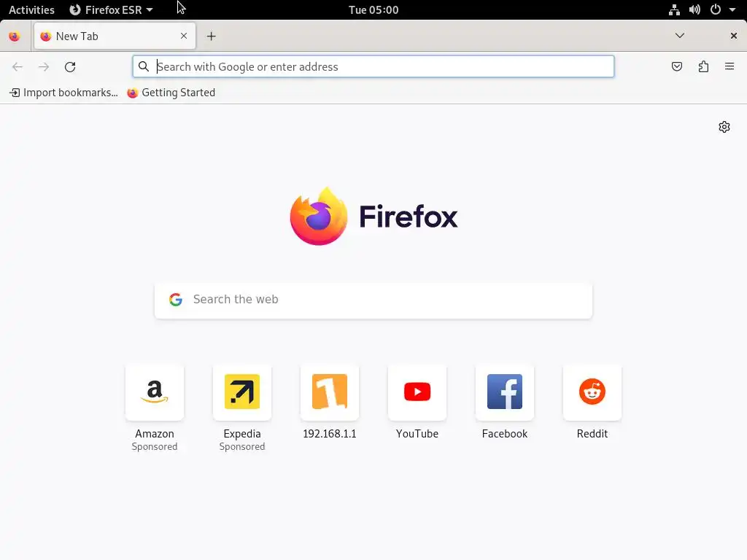Viewport: 747px width, 560px height.
Task: Expand the system menu arrow
Action: click(732, 9)
